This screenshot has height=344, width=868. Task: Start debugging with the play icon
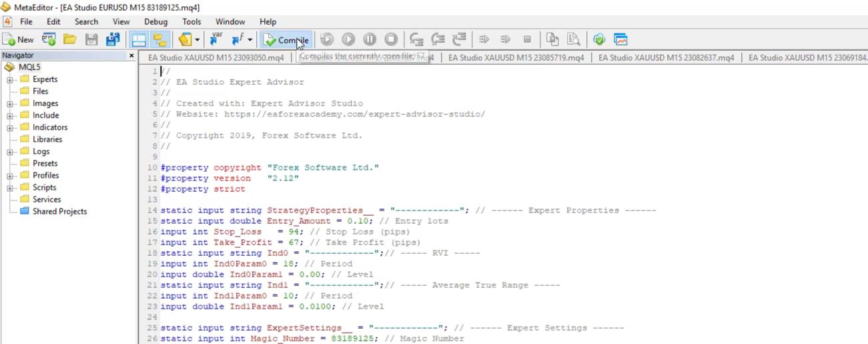tap(348, 40)
